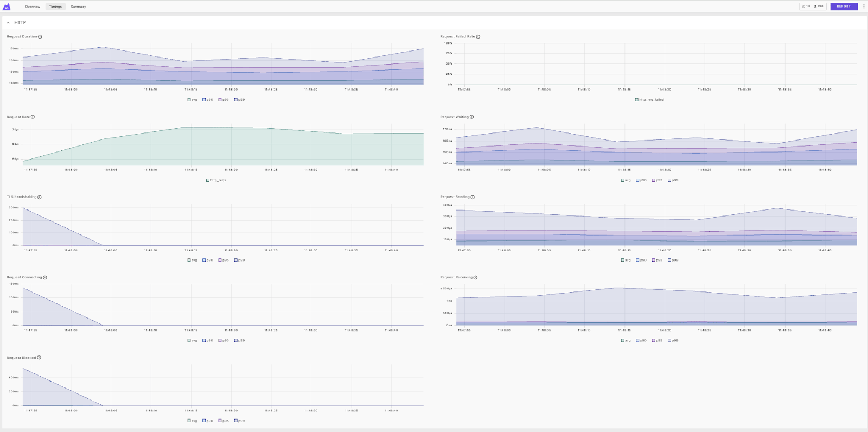Image resolution: width=868 pixels, height=432 pixels.
Task: Toggle p95 series in Request Connecting legend
Action: pos(224,341)
